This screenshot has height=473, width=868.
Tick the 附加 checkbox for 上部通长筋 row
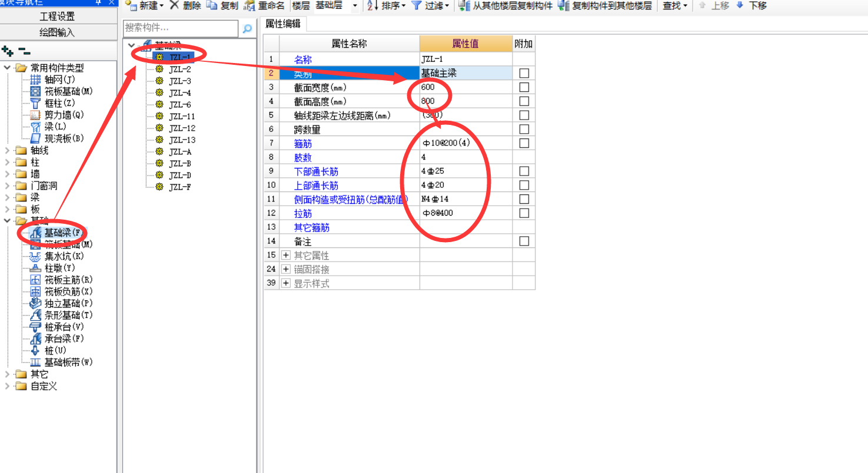pos(524,185)
